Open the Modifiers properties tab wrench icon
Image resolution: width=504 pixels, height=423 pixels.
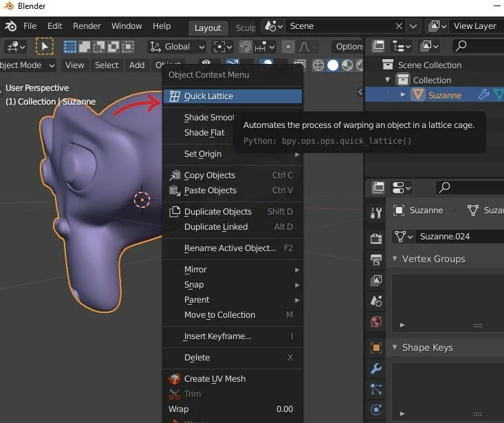pyautogui.click(x=376, y=369)
